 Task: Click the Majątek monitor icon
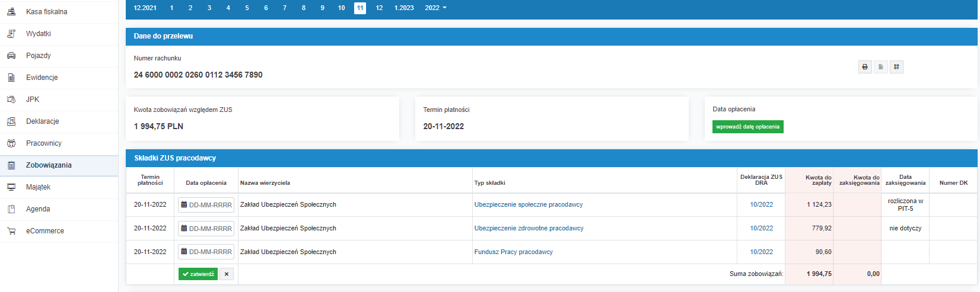(11, 187)
